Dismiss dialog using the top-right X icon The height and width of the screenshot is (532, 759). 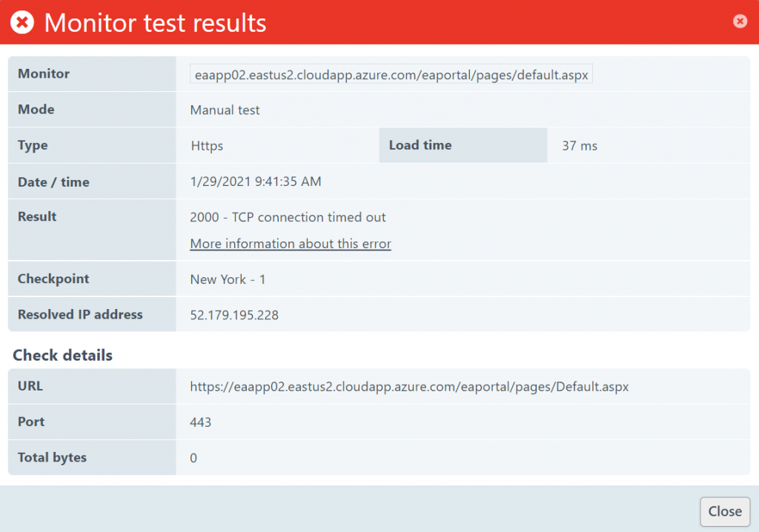[740, 21]
